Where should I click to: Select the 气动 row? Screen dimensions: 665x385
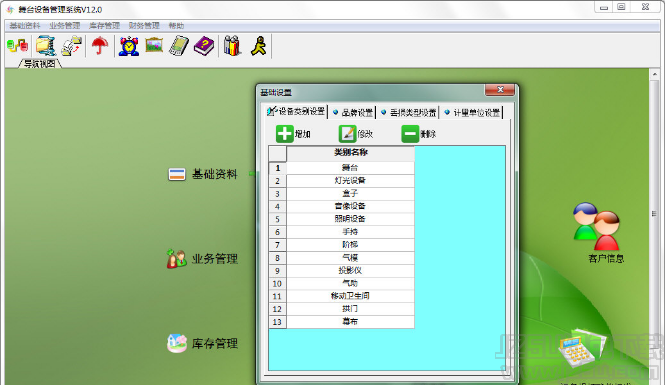point(350,283)
